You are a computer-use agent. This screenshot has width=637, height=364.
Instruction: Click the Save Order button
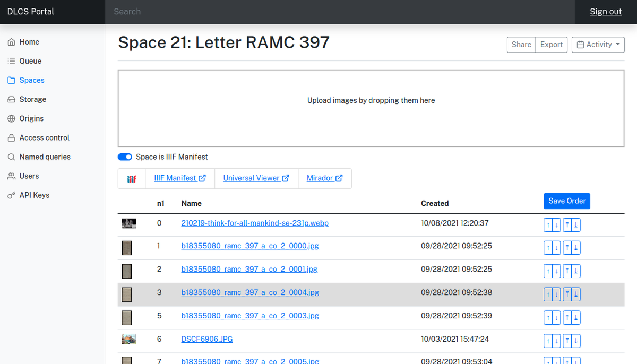tap(567, 201)
